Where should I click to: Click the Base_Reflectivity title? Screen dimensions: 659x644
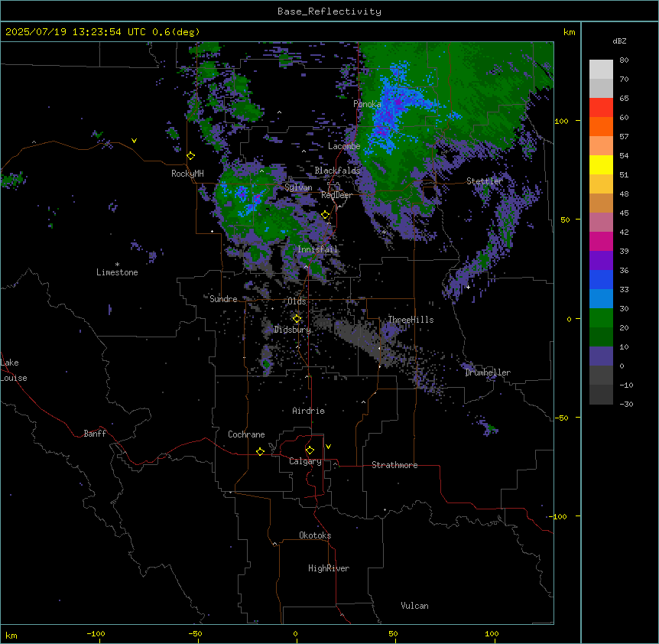(329, 11)
